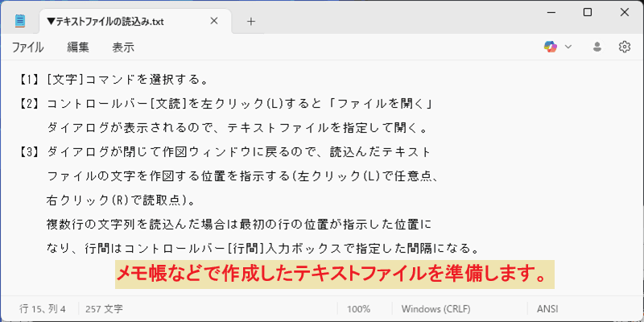
Task: Place cursor in the 【1】 text line
Action: point(114,80)
